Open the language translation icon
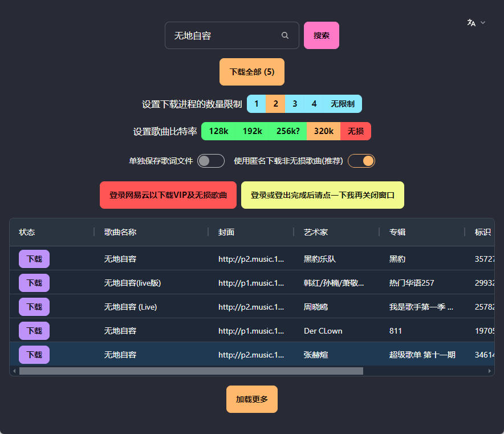Screen dimensions: 504x434 coord(471,23)
